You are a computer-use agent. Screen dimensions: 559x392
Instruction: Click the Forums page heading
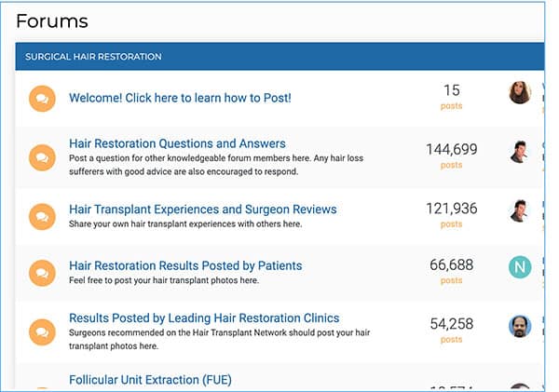[x=51, y=21]
